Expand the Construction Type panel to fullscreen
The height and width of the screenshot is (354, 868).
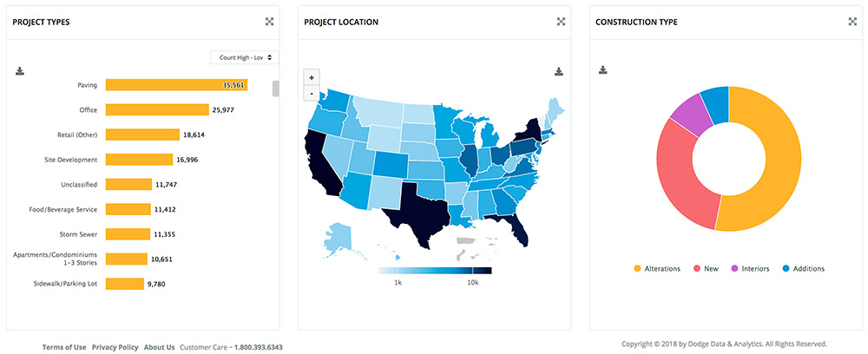(x=852, y=22)
